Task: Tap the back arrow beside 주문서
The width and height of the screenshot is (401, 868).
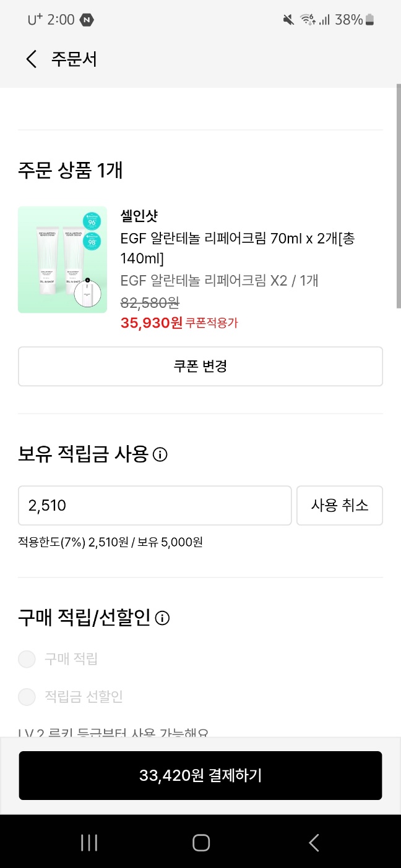Action: [32, 59]
